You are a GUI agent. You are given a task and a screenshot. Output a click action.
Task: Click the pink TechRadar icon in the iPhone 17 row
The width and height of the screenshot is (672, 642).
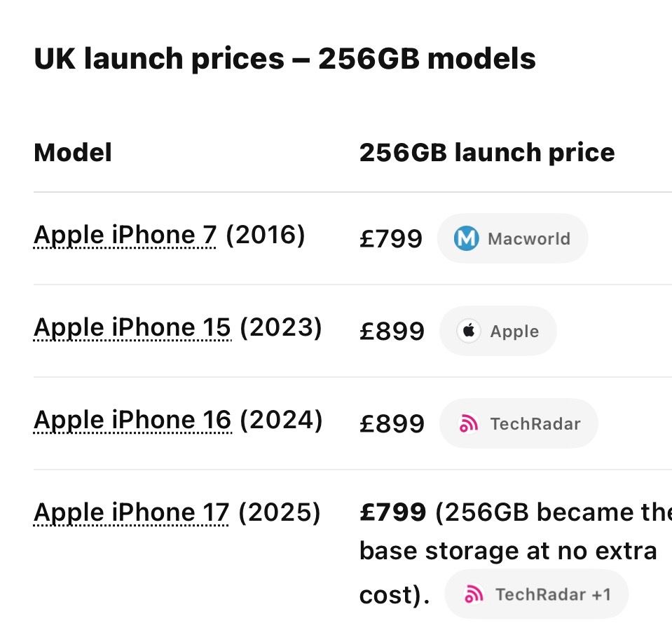474,594
